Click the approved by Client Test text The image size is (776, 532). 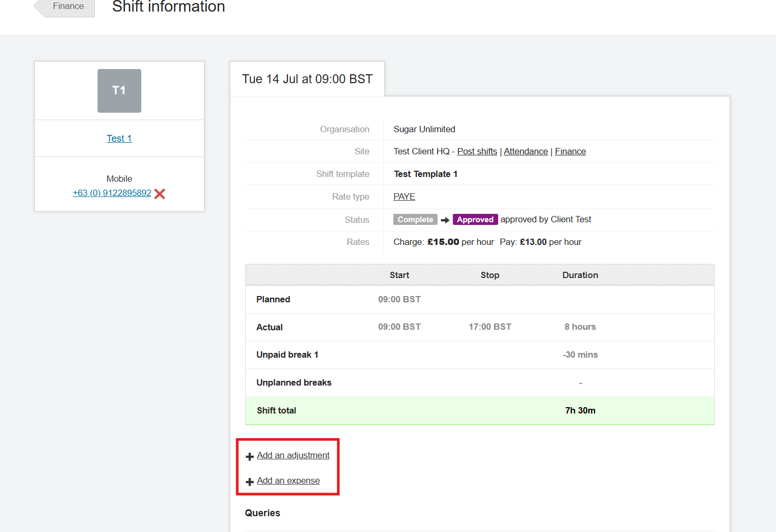pos(546,219)
